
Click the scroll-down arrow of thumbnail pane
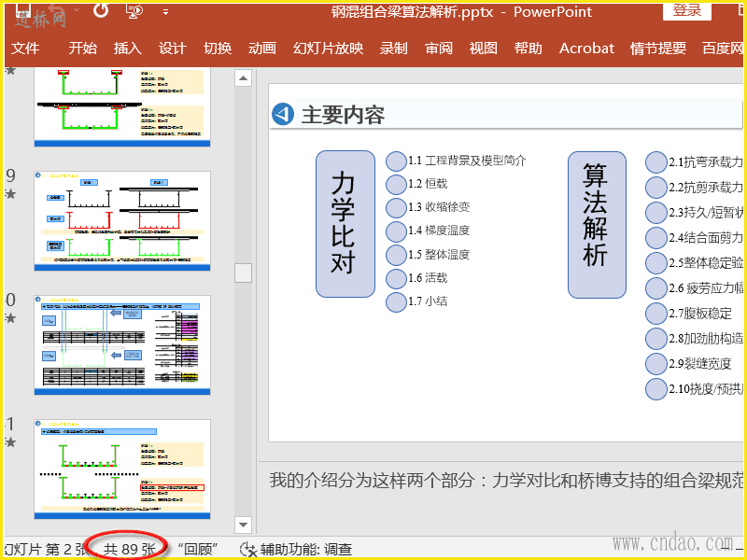pyautogui.click(x=243, y=525)
